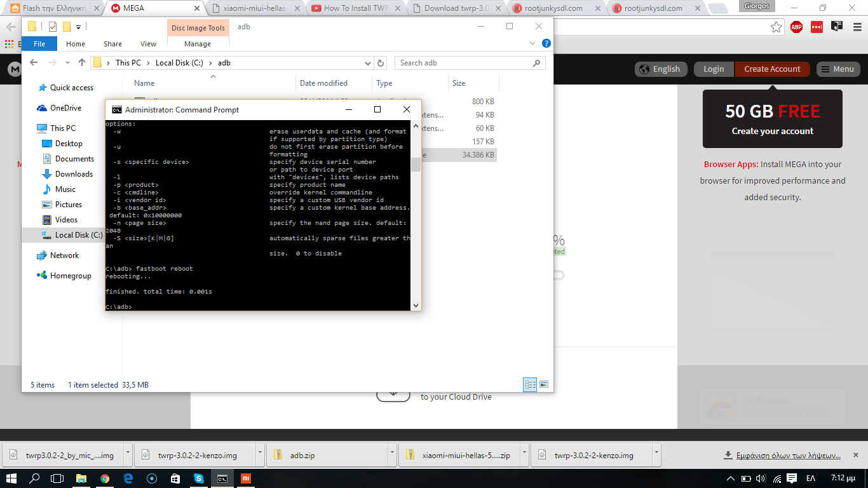Image resolution: width=868 pixels, height=488 pixels.
Task: Switch to the How To Install TWRP tab
Action: click(x=355, y=8)
